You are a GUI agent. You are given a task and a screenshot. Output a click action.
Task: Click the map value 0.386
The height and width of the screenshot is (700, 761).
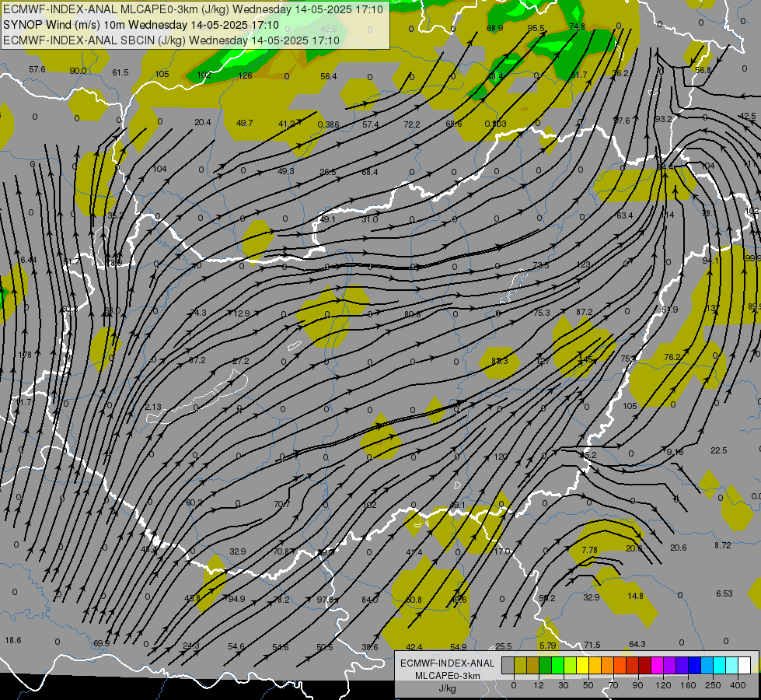(328, 125)
